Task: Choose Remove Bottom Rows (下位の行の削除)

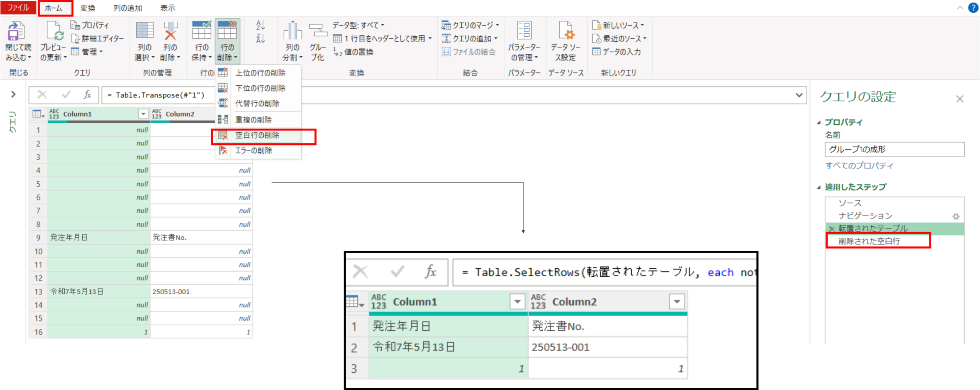Action: [258, 88]
